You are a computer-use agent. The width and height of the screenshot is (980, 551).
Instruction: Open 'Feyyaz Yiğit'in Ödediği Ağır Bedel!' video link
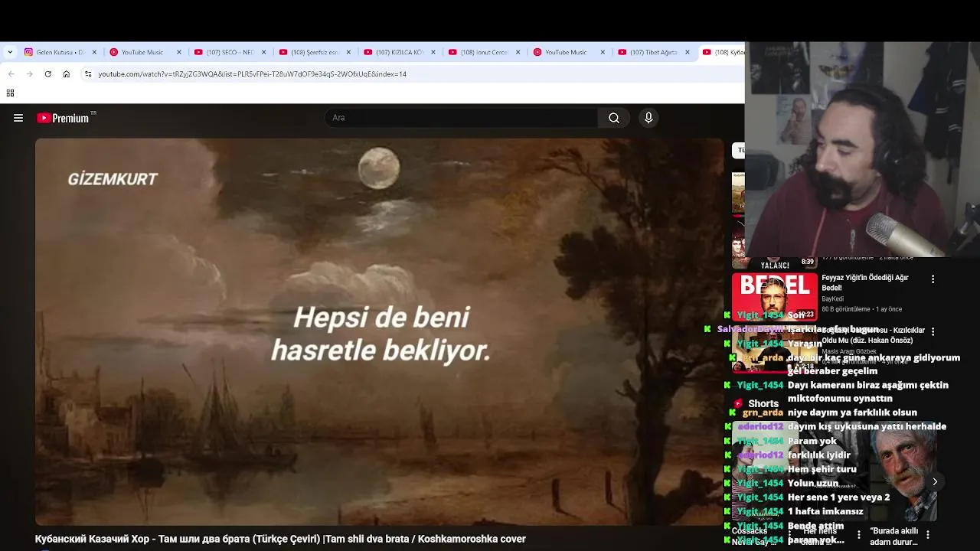(x=864, y=282)
